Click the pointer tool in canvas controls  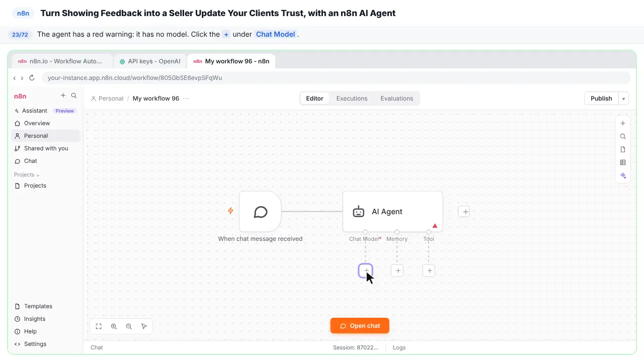(x=144, y=326)
